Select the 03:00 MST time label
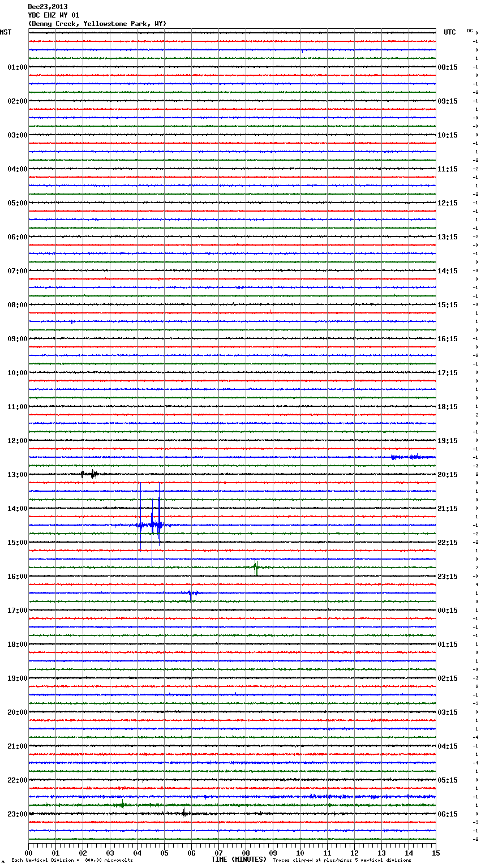Viewport: 481px width, 868px height. [17, 135]
